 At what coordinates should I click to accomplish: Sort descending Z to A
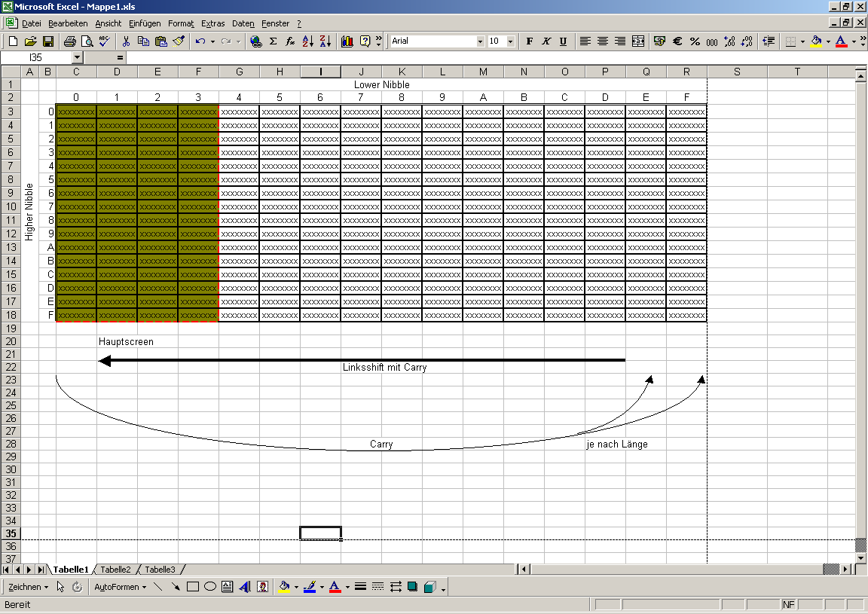click(x=325, y=41)
